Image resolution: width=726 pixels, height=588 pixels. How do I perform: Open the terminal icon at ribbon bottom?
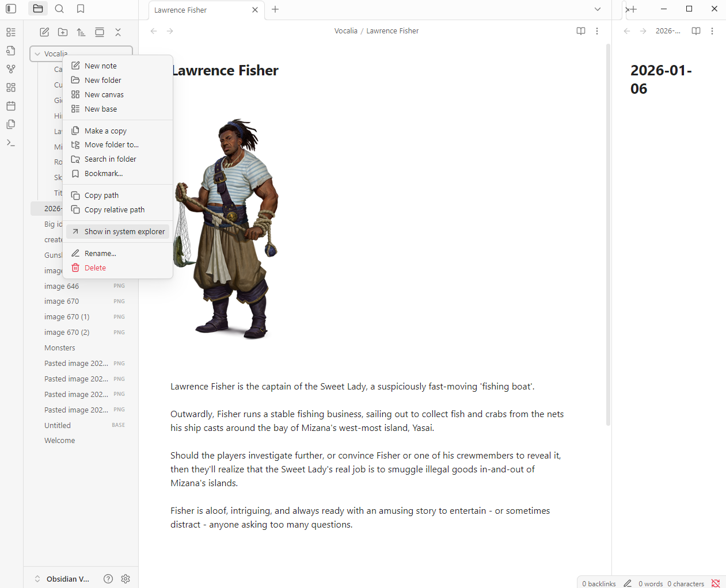(x=10, y=142)
